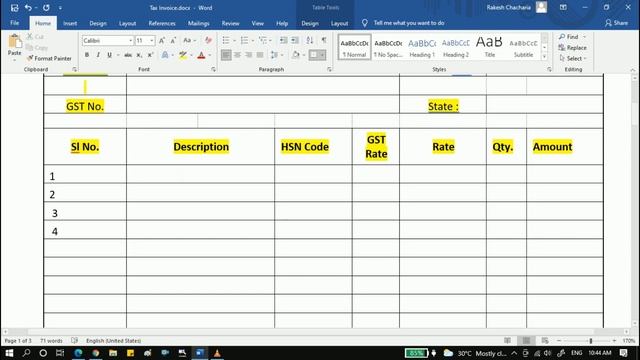The height and width of the screenshot is (360, 640).
Task: Switch to the Mailings tab
Action: 198,23
